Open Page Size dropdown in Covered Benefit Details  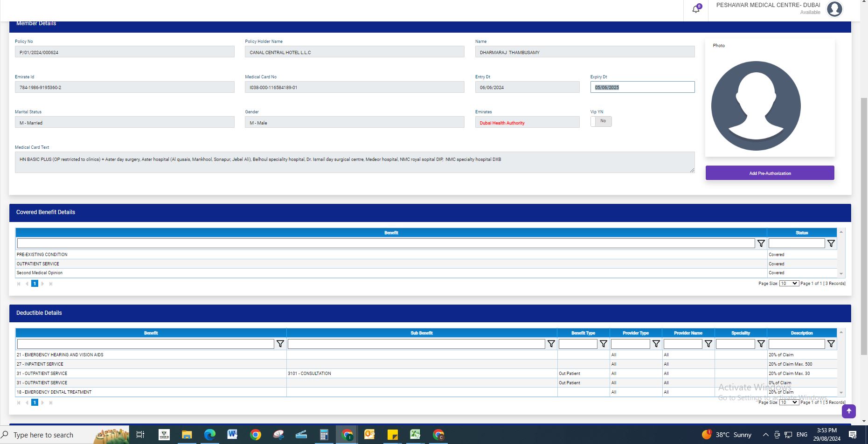pos(788,284)
